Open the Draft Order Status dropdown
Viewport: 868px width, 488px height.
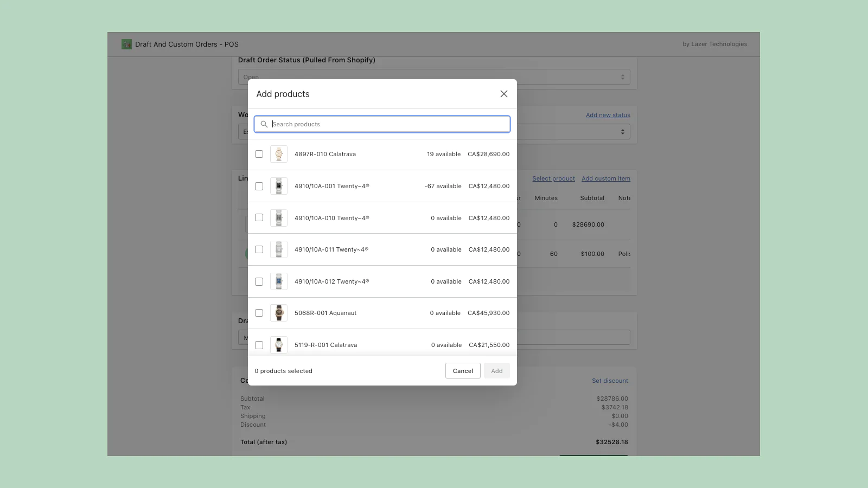[434, 77]
